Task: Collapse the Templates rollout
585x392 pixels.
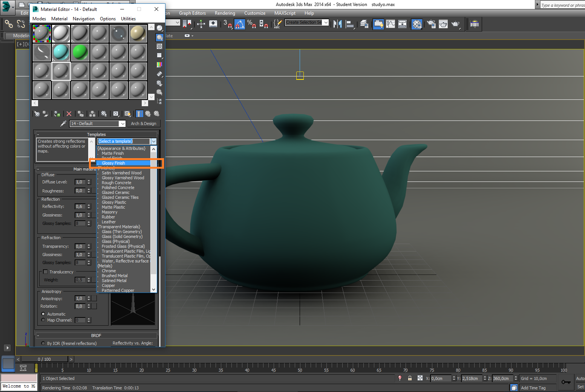Action: point(96,134)
